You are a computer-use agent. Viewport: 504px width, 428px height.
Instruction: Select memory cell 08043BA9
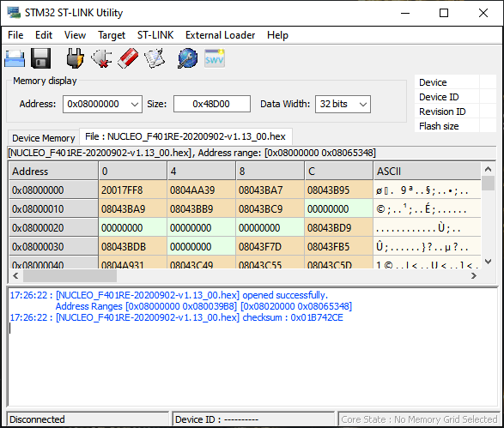132,209
